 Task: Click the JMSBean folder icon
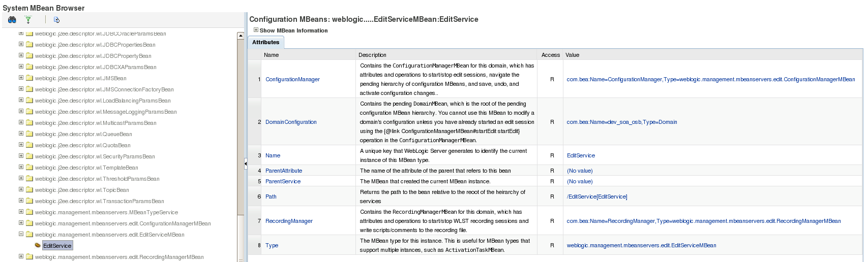pyautogui.click(x=29, y=78)
